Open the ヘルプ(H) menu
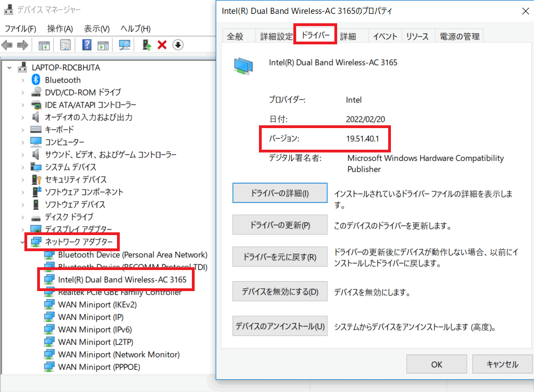Viewport: 534px width, 392px height. pos(135,29)
